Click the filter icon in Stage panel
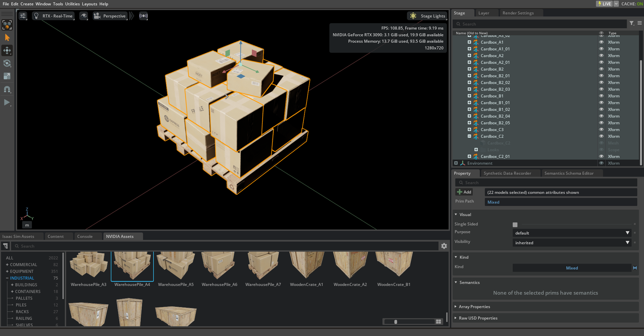The image size is (644, 336). (632, 23)
